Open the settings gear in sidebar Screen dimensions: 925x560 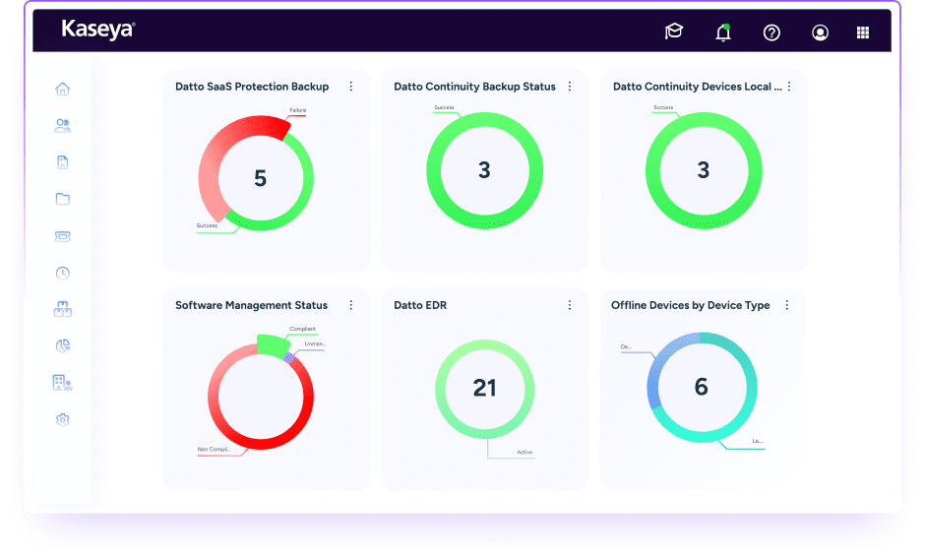tap(63, 419)
